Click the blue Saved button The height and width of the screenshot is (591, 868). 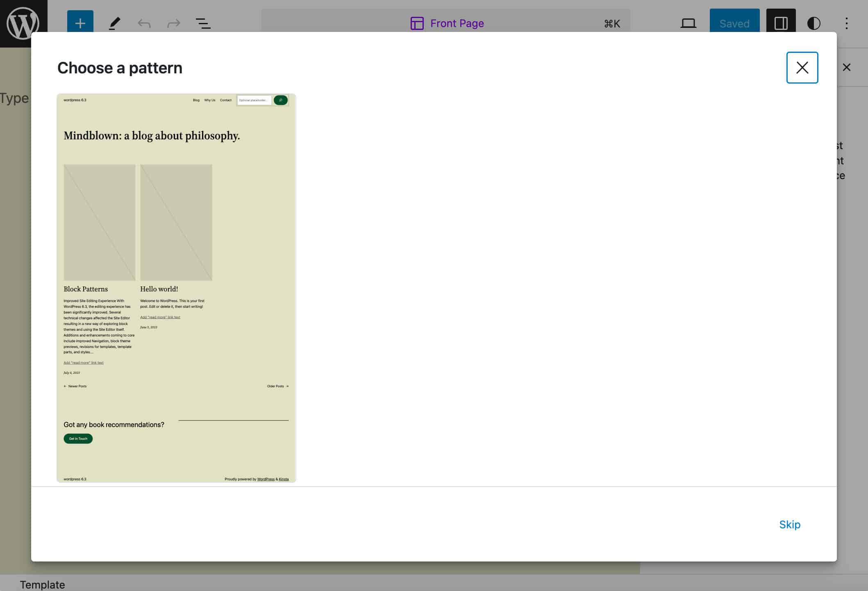734,23
